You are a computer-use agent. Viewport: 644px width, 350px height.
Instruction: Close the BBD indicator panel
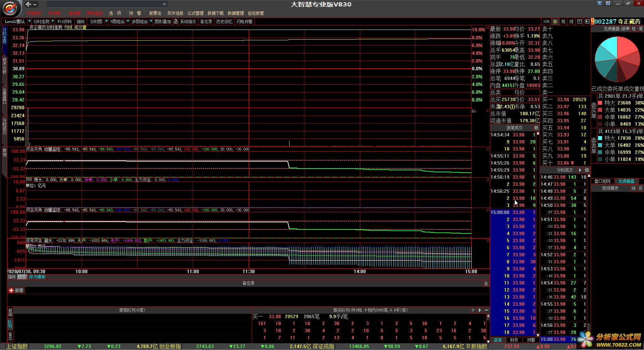coord(488,180)
